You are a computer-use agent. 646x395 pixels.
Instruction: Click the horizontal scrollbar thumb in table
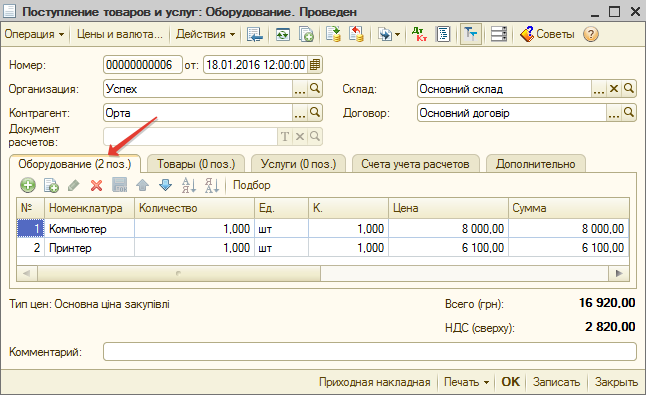point(179,273)
